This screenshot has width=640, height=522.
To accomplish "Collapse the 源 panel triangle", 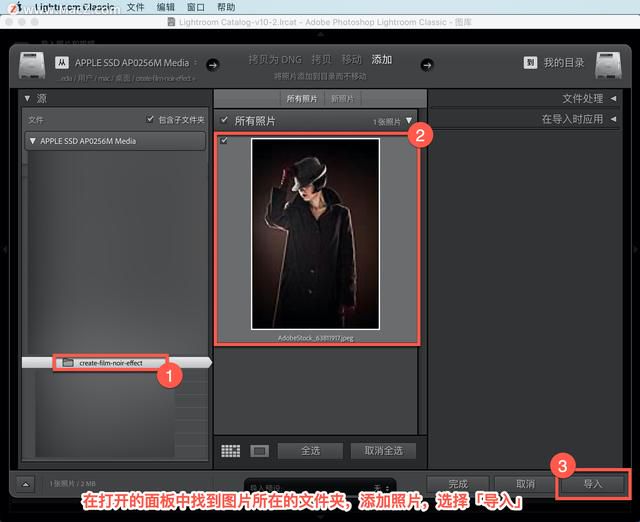I will pos(27,98).
